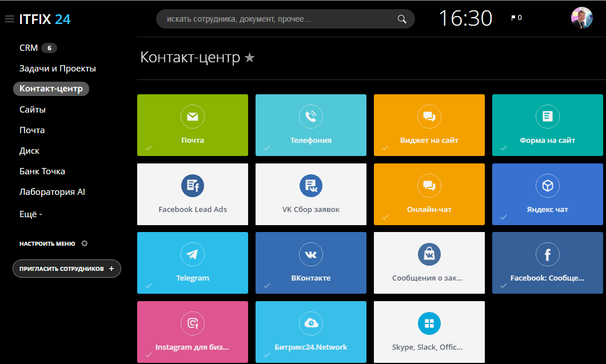The height and width of the screenshot is (364, 606).
Task: Click the VK Сбор заявок label
Action: coord(311,210)
